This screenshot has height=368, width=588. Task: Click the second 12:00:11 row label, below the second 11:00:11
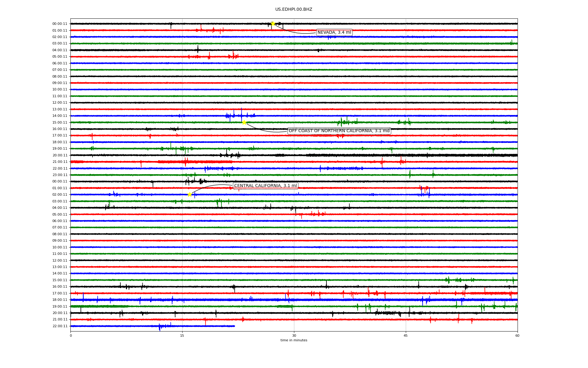point(60,261)
